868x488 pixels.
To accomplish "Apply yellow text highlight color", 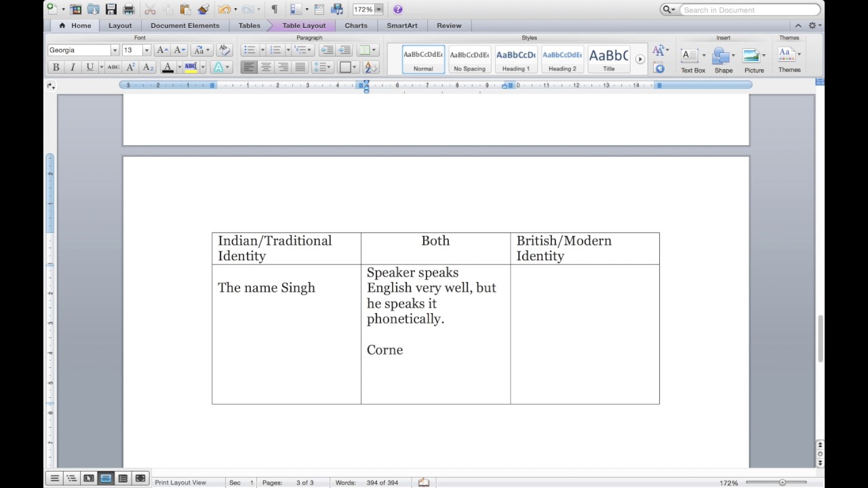I will click(x=191, y=67).
